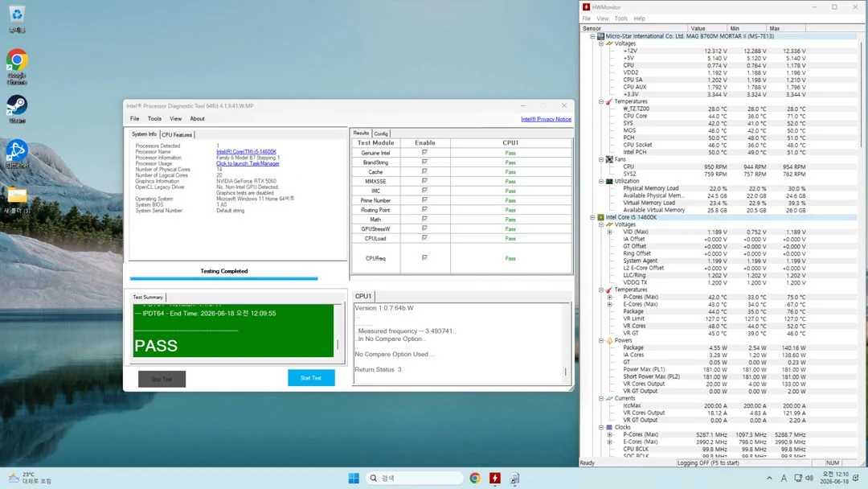Click the Windows Start button
Viewport: 868px width, 489px height.
point(354,478)
